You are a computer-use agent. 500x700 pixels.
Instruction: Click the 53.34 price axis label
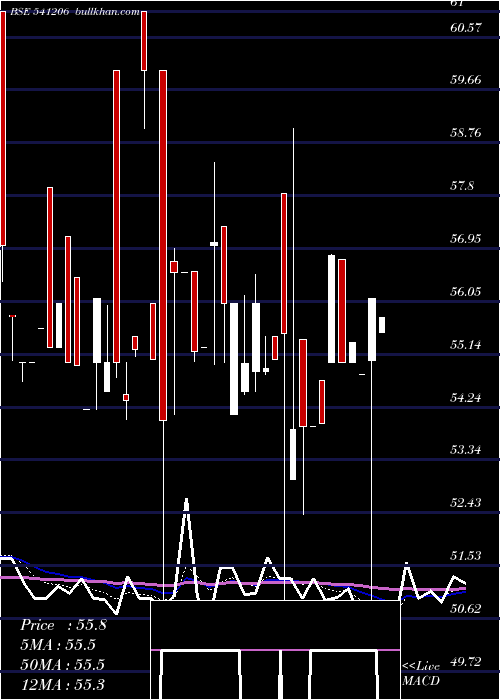click(x=466, y=450)
